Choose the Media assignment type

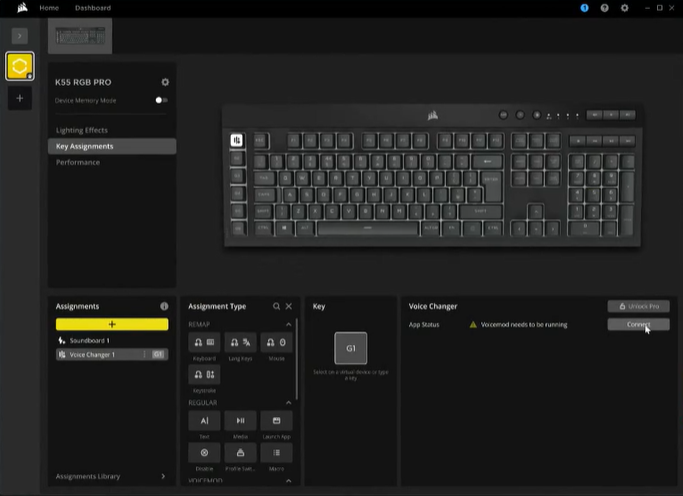[240, 421]
